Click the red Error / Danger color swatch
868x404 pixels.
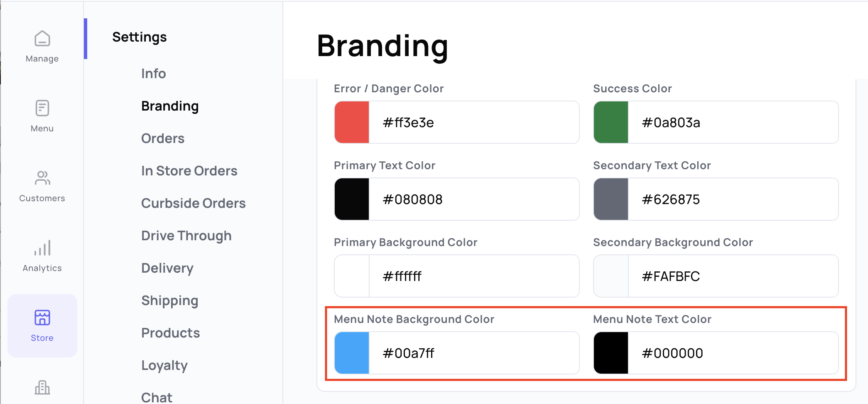coord(352,123)
